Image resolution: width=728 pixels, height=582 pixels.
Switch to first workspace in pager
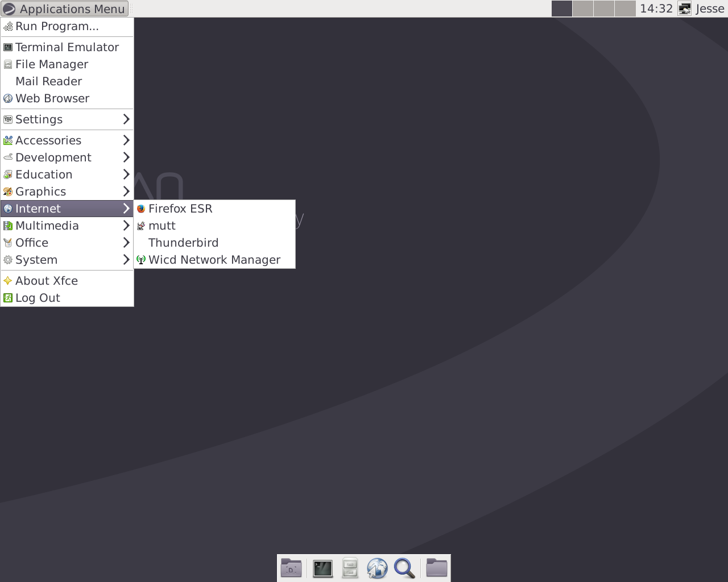562,9
